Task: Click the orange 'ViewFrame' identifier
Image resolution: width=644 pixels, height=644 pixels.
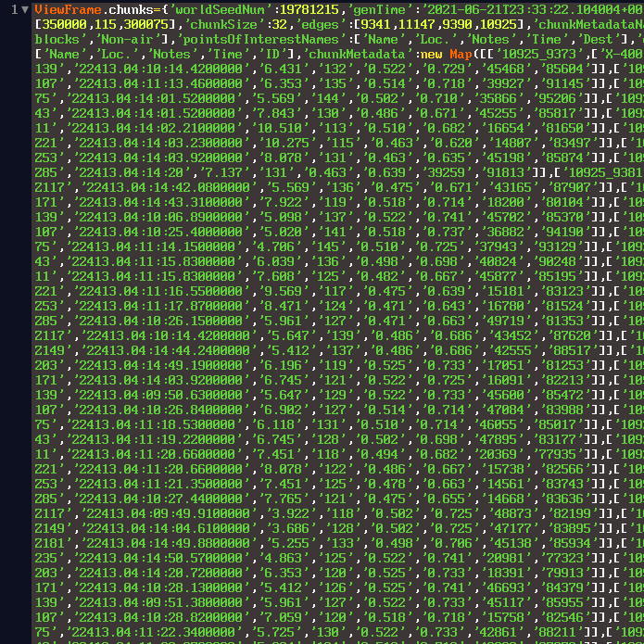Action: click(x=69, y=9)
